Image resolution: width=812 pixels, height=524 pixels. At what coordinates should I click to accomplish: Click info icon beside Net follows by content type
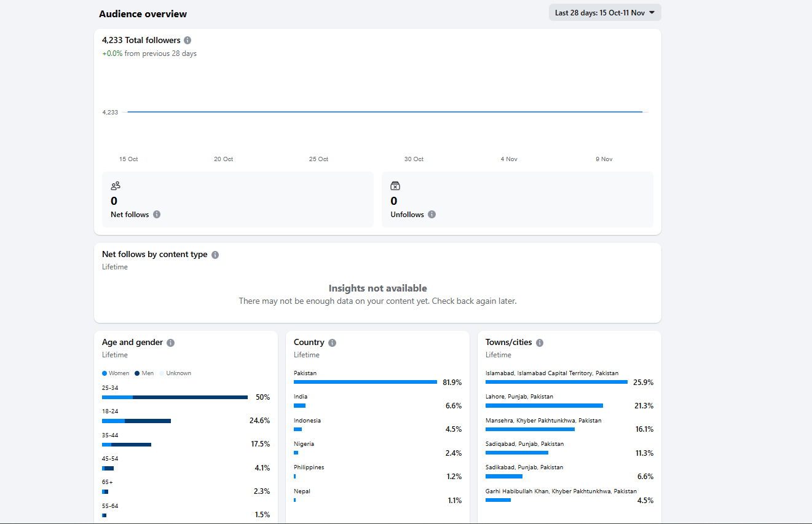pyautogui.click(x=215, y=255)
